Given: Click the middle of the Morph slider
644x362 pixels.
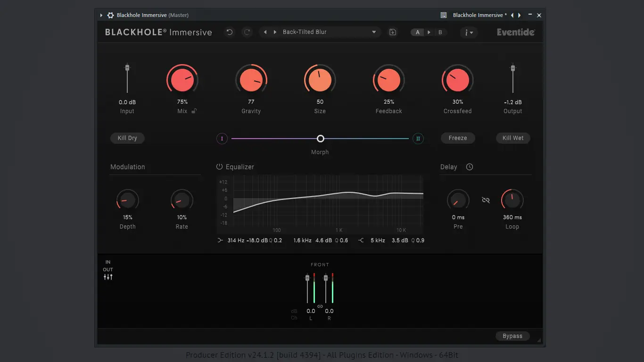Looking at the screenshot, I should point(320,138).
